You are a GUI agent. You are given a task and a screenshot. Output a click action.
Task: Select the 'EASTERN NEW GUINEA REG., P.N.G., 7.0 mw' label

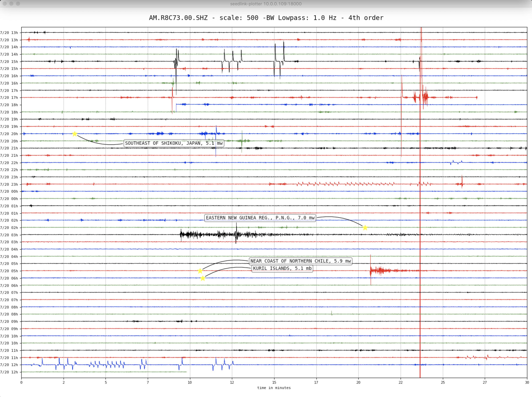click(x=260, y=218)
